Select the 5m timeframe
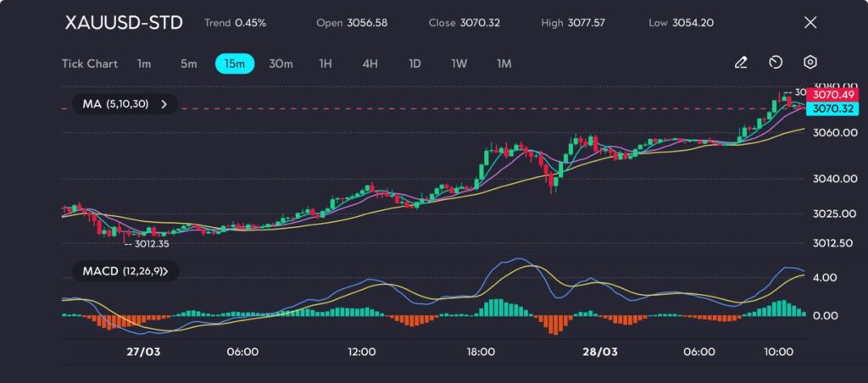The image size is (868, 383). click(188, 64)
